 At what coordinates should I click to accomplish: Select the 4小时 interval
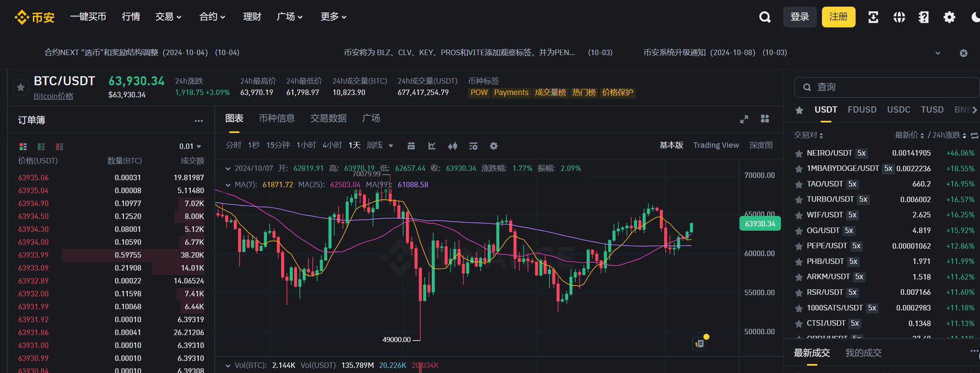pos(332,145)
